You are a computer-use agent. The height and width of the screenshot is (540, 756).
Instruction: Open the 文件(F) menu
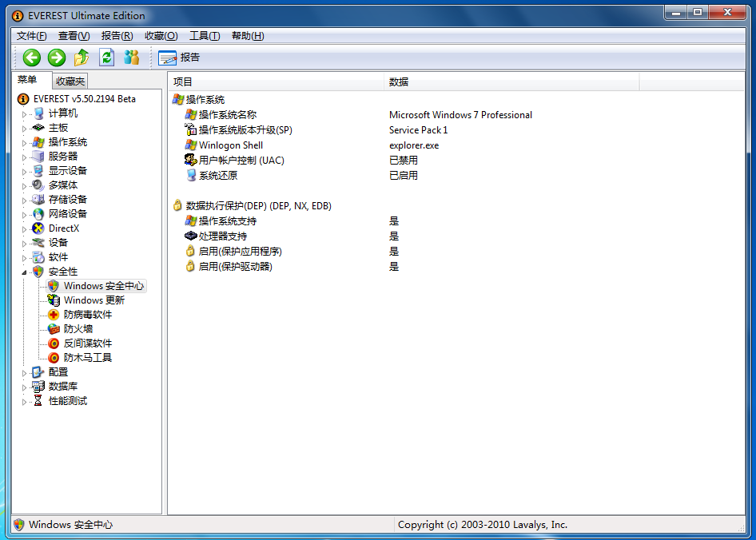tap(31, 36)
